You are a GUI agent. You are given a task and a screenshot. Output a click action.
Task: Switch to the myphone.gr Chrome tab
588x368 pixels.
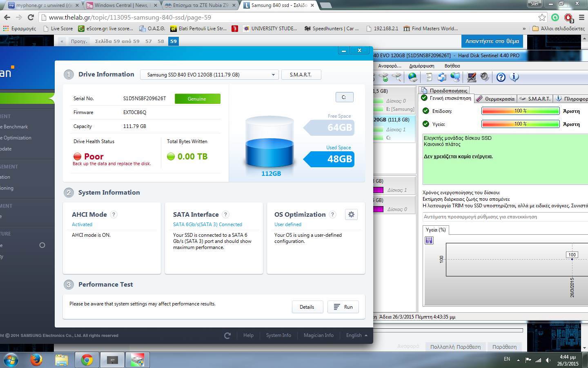coord(44,5)
